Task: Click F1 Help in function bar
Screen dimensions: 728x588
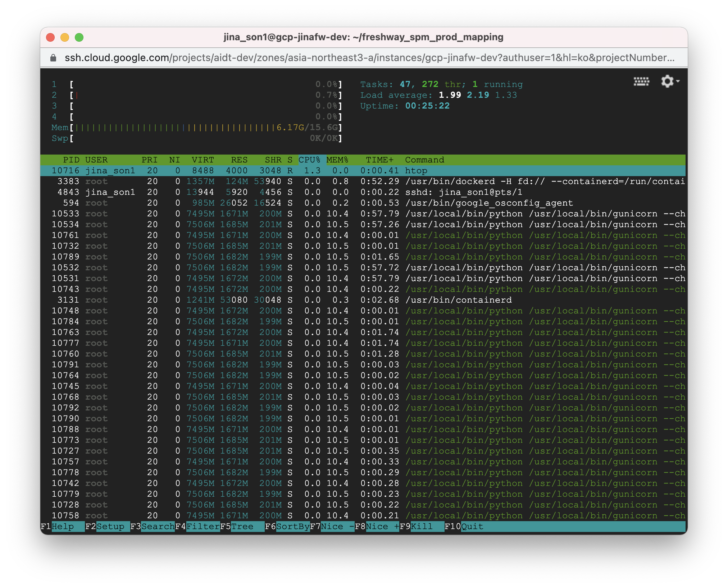Action: (x=63, y=527)
